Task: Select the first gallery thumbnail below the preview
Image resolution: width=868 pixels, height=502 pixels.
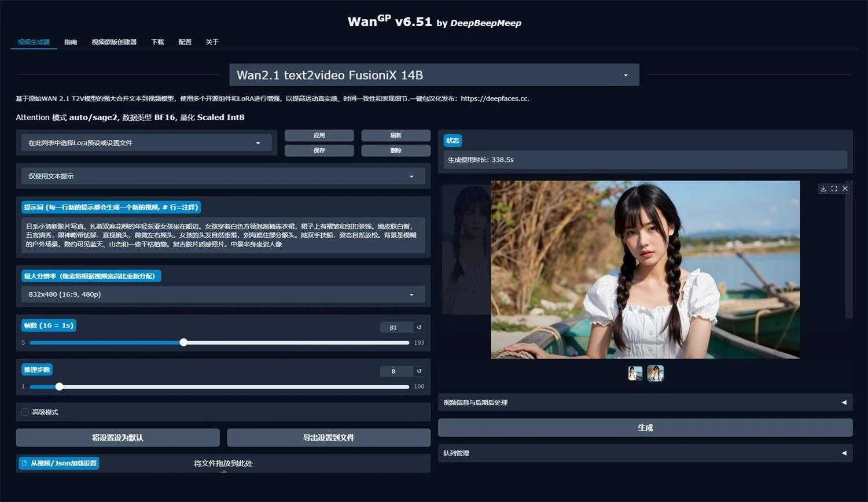Action: click(635, 374)
